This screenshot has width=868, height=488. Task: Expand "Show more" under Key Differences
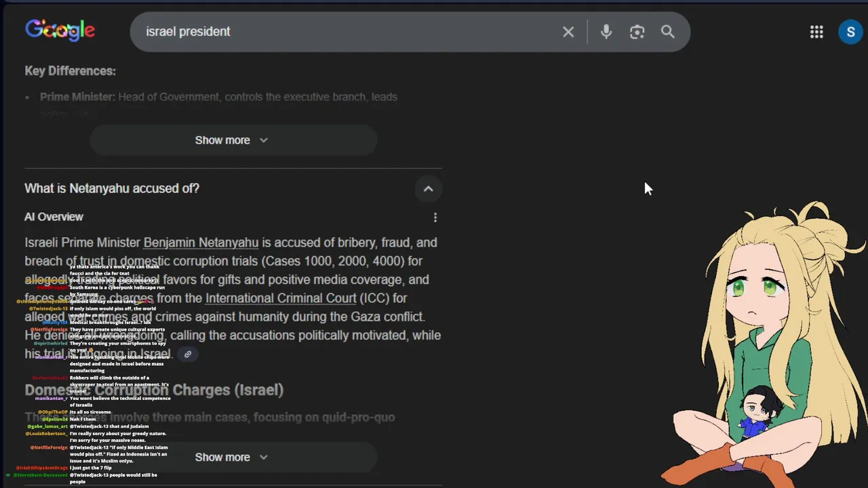(232, 140)
